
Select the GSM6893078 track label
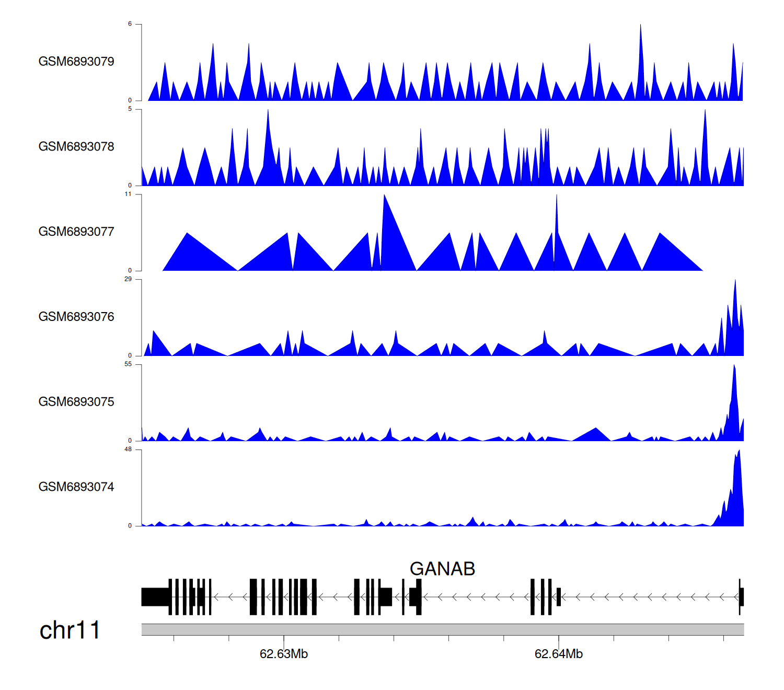(x=76, y=147)
